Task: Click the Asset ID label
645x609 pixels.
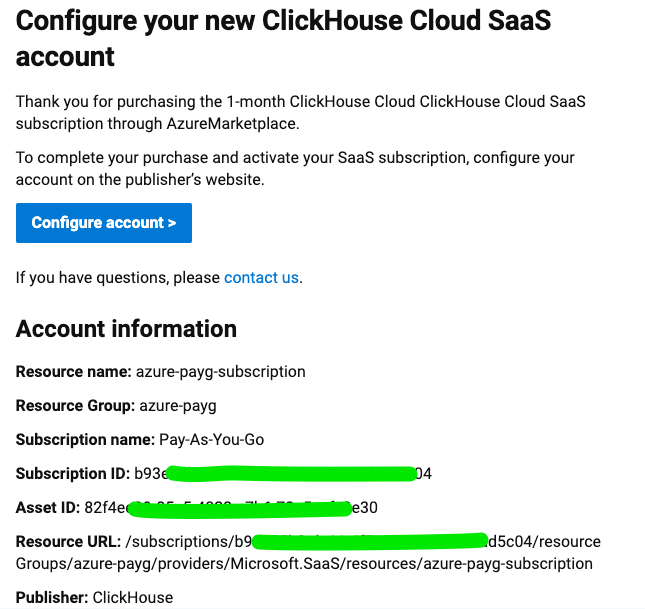Action: 46,508
